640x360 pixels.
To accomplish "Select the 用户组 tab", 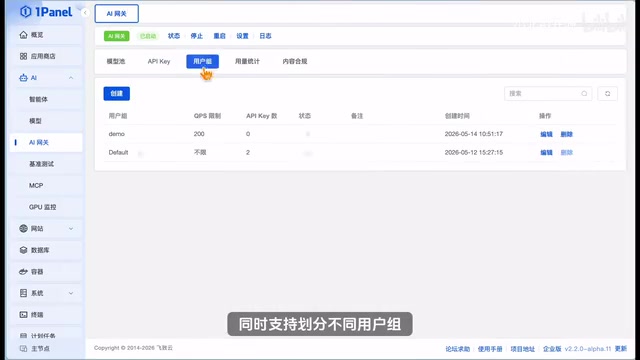I will [x=202, y=61].
